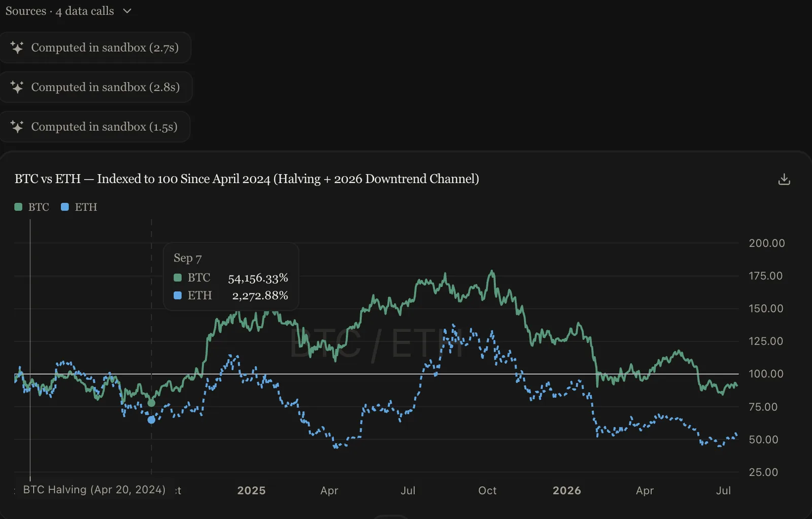Open Computed in sandbox (2.7s) entry

(95, 48)
